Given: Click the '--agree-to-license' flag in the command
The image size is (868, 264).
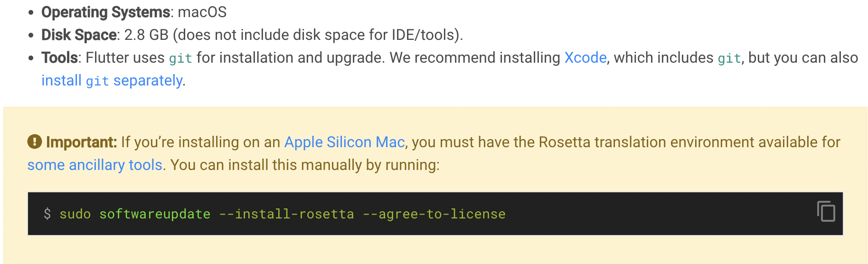Looking at the screenshot, I should pyautogui.click(x=434, y=214).
